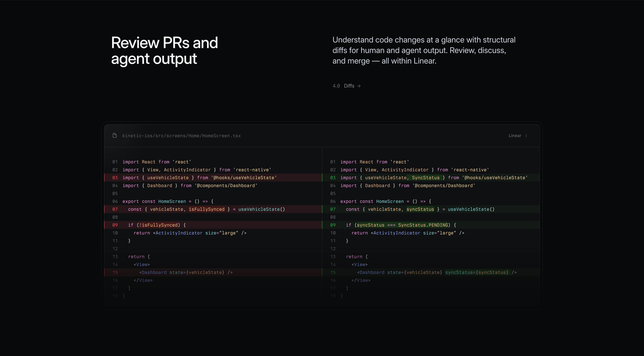This screenshot has height=356, width=644.
Task: Select the kinetic-ios/src/screens/Home/HomeScreen.tsx file path
Action: 182,136
